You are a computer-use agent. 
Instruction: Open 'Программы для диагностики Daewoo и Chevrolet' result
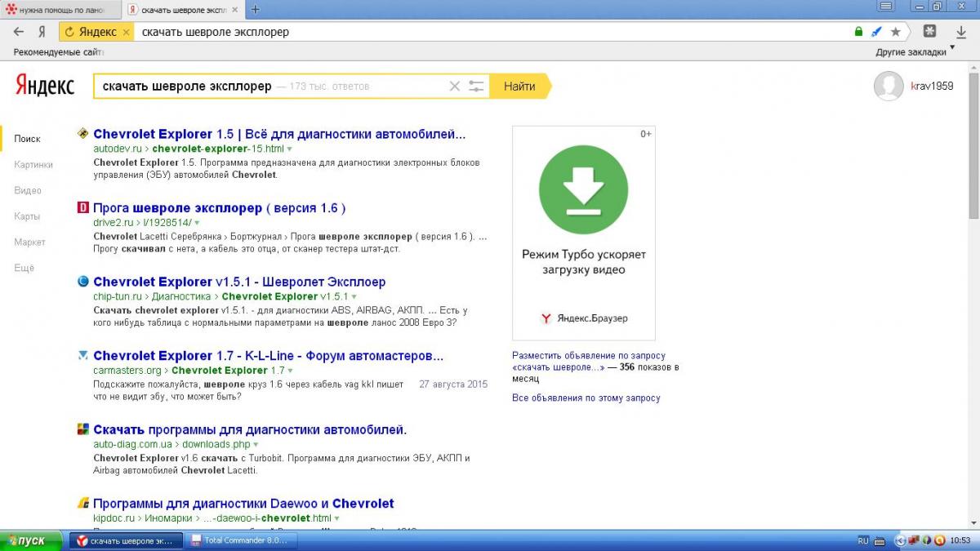click(243, 504)
